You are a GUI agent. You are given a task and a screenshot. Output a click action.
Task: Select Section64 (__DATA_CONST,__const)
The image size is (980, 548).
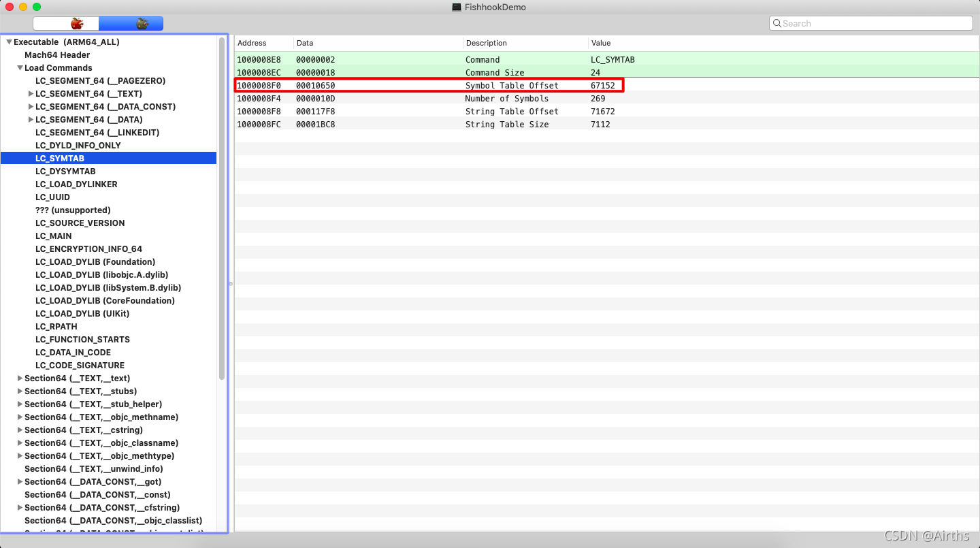point(97,495)
